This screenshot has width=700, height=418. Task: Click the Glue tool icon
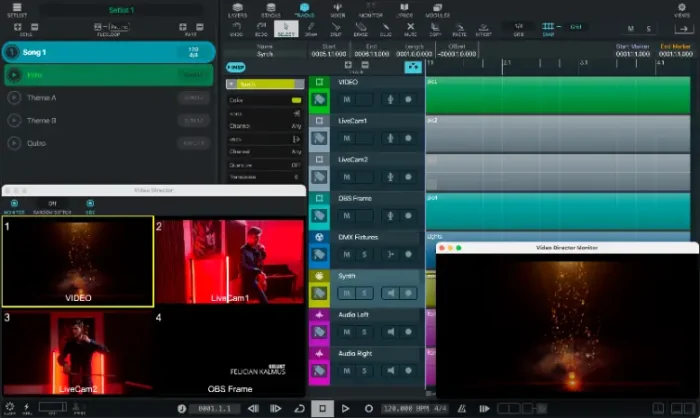click(385, 29)
